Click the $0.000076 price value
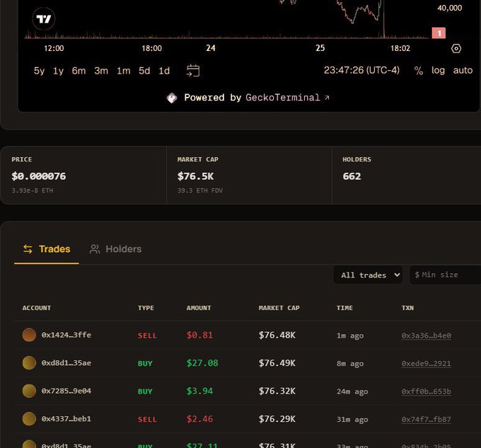 39,176
